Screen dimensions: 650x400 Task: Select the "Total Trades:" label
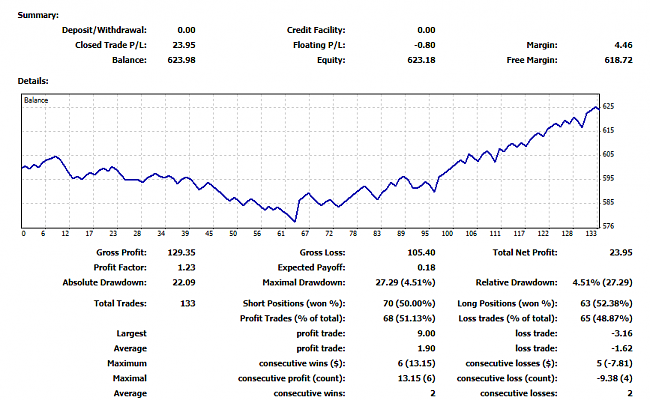point(120,303)
